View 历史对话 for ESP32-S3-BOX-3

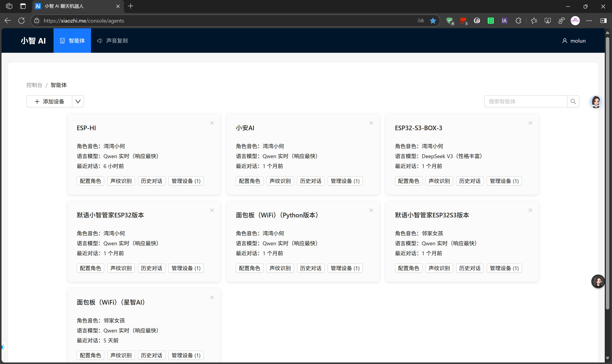470,181
